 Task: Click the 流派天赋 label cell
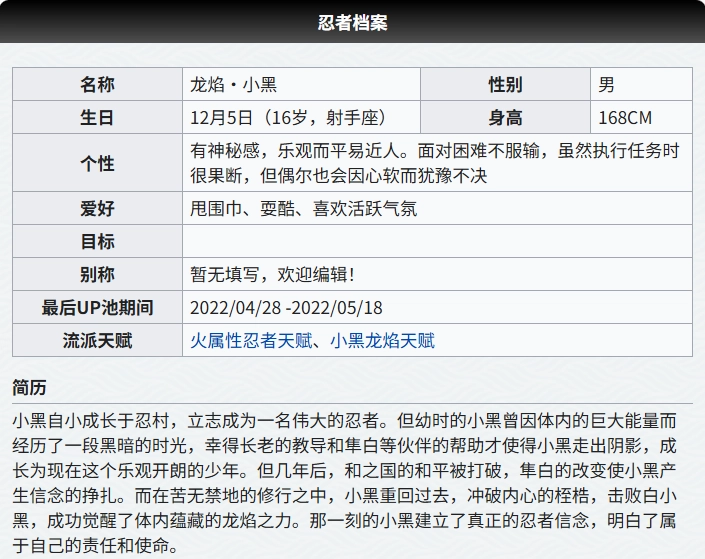pyautogui.click(x=98, y=341)
